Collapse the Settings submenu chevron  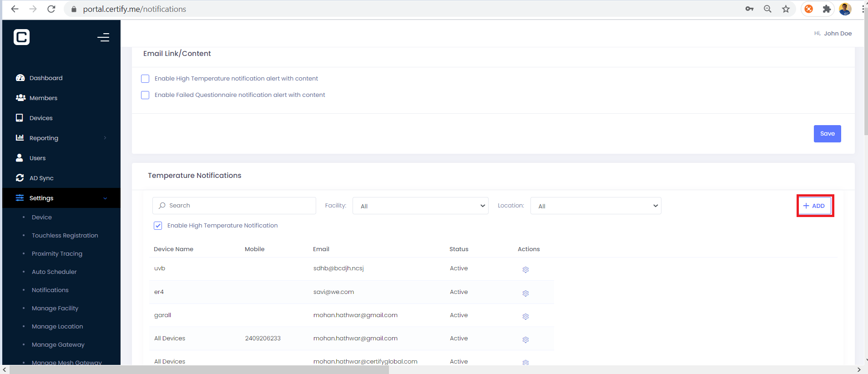click(105, 198)
